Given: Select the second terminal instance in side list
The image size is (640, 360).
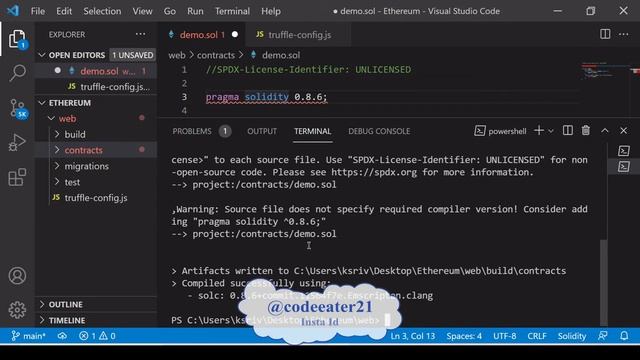Looking at the screenshot, I should [x=623, y=167].
